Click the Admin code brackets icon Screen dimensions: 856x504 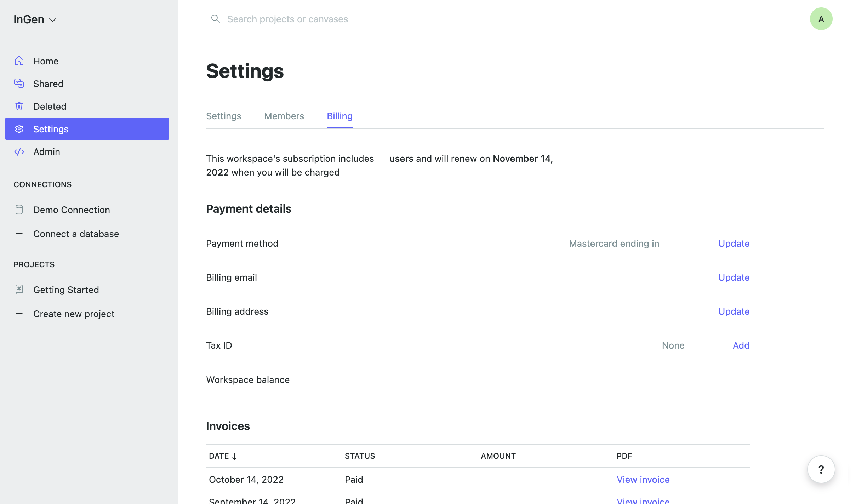pos(19,152)
